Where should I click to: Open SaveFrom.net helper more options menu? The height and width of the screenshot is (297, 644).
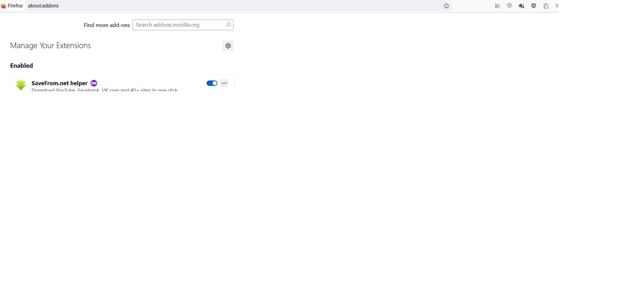tap(224, 83)
